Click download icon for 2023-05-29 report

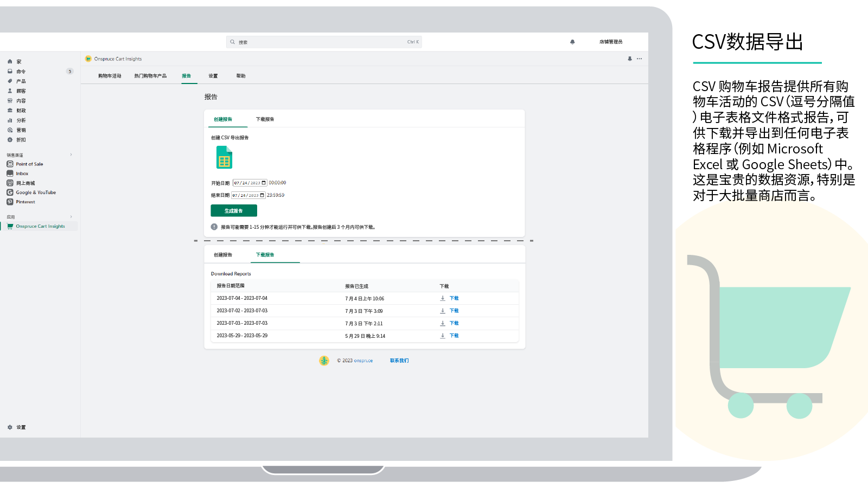(x=443, y=336)
